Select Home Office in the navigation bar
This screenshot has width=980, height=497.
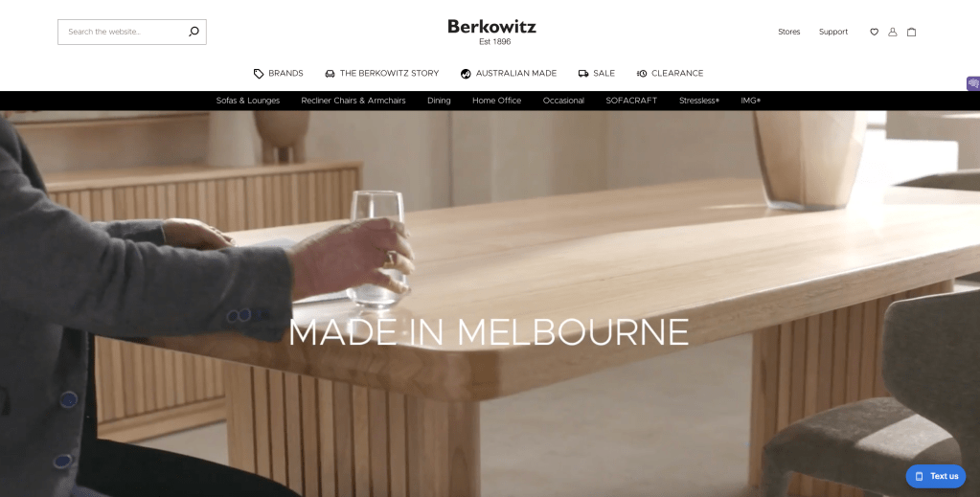(x=497, y=101)
